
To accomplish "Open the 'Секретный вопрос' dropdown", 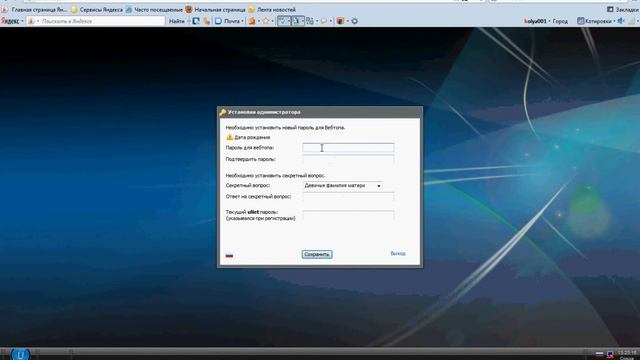I will (342, 185).
